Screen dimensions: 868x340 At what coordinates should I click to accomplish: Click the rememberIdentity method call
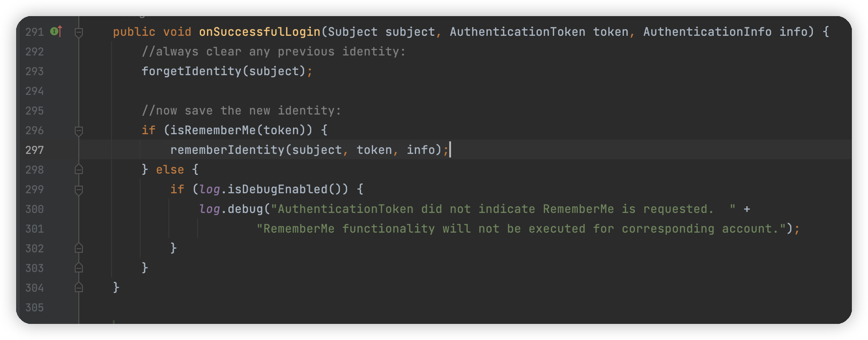[x=227, y=150]
